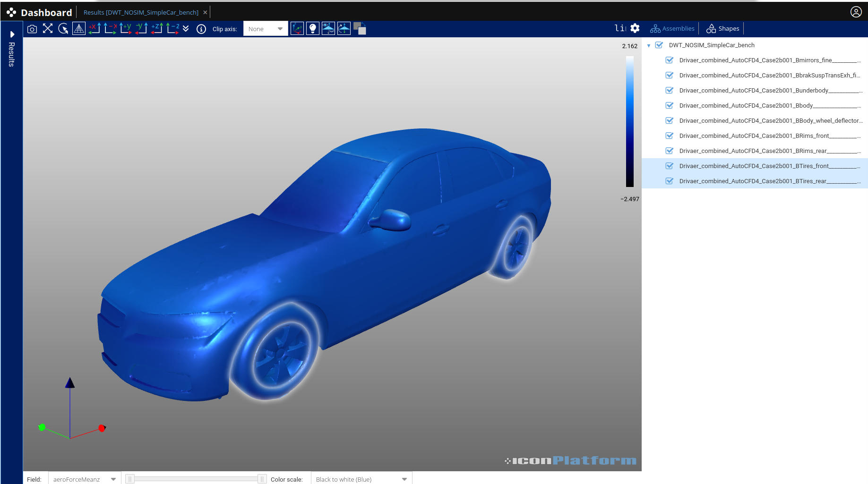Uncheck the Bmirrors_fine part checkbox
The height and width of the screenshot is (484, 868).
[x=670, y=60]
